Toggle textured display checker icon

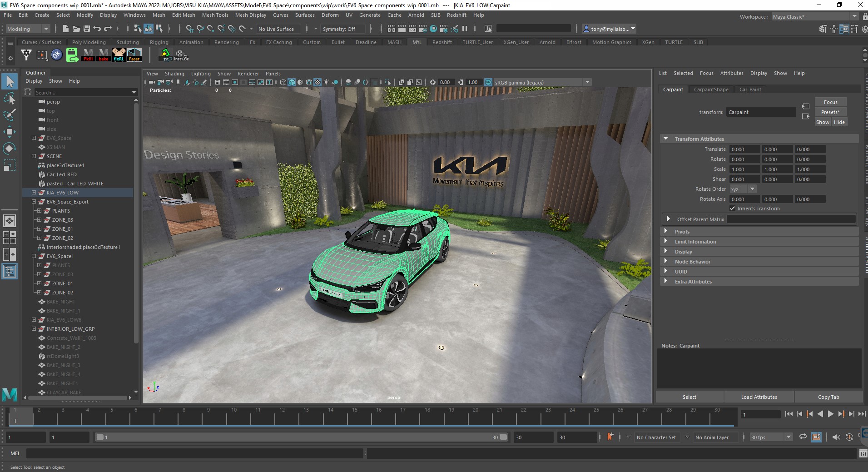pos(317,82)
